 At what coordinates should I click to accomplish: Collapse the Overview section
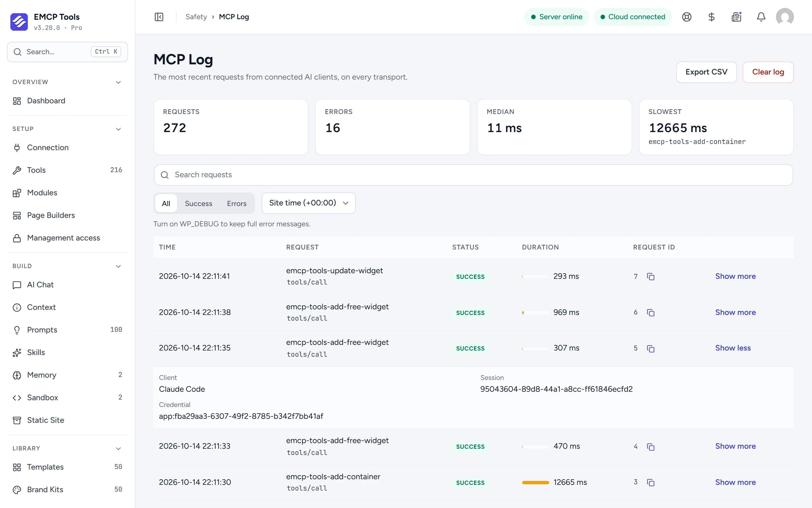(118, 82)
